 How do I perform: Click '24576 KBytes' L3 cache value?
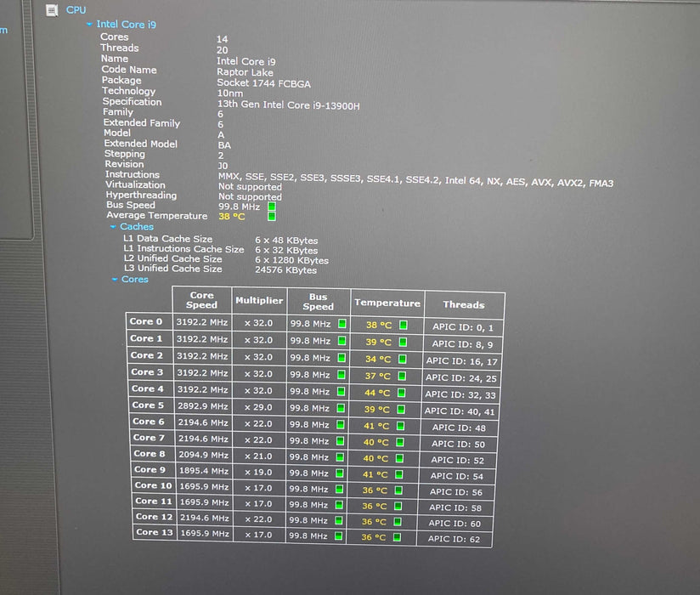[x=286, y=270]
